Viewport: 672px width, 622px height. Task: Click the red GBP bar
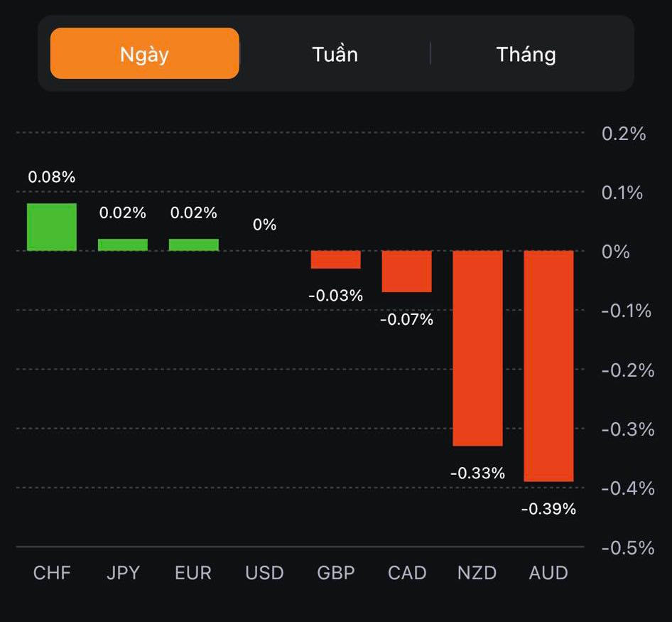point(336,259)
